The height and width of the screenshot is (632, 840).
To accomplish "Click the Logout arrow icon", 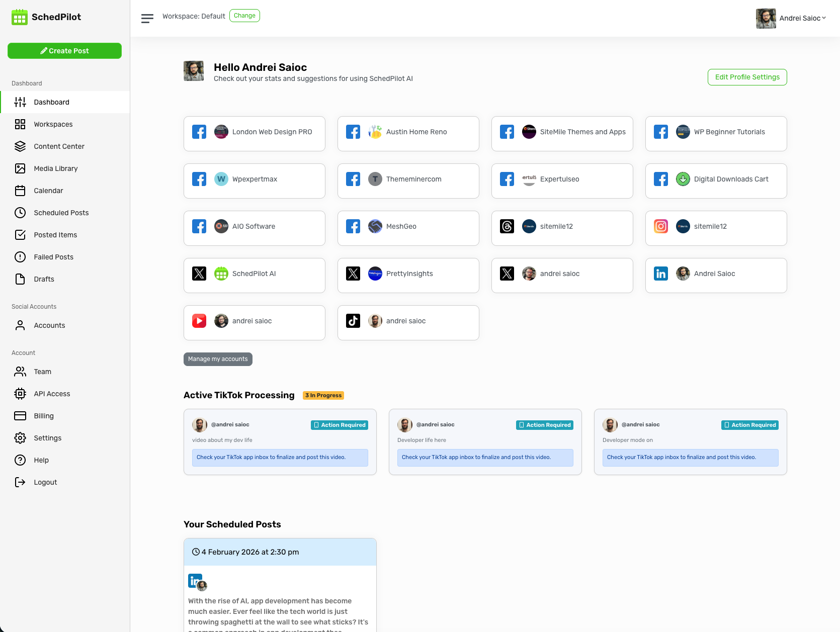I will tap(20, 482).
